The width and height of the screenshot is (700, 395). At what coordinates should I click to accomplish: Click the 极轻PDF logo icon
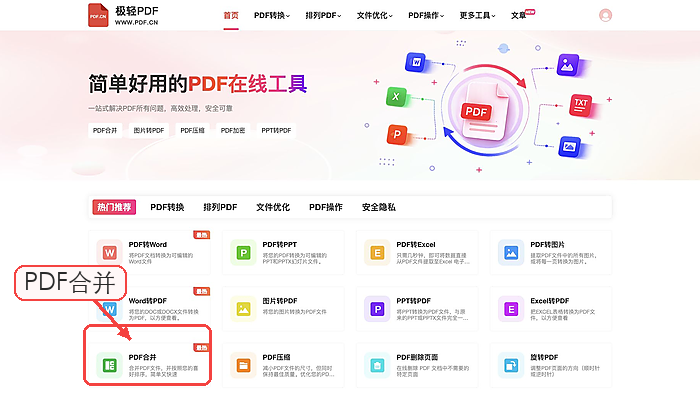click(x=98, y=15)
